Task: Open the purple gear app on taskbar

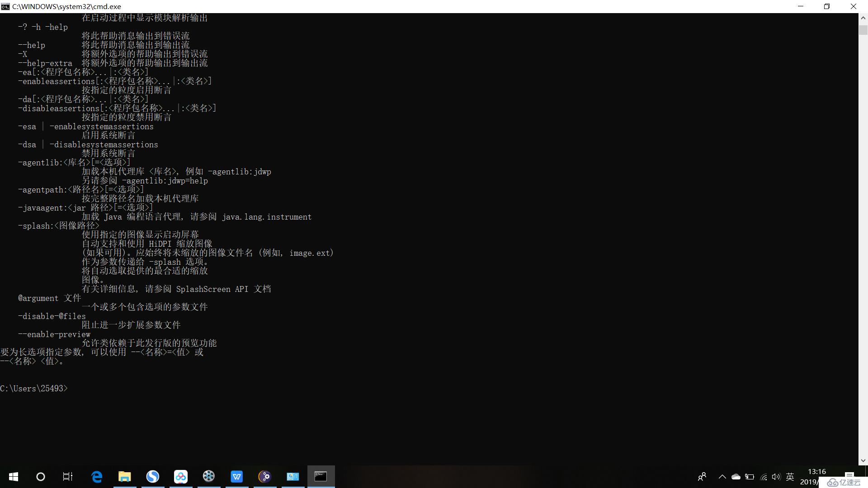Action: tap(265, 477)
